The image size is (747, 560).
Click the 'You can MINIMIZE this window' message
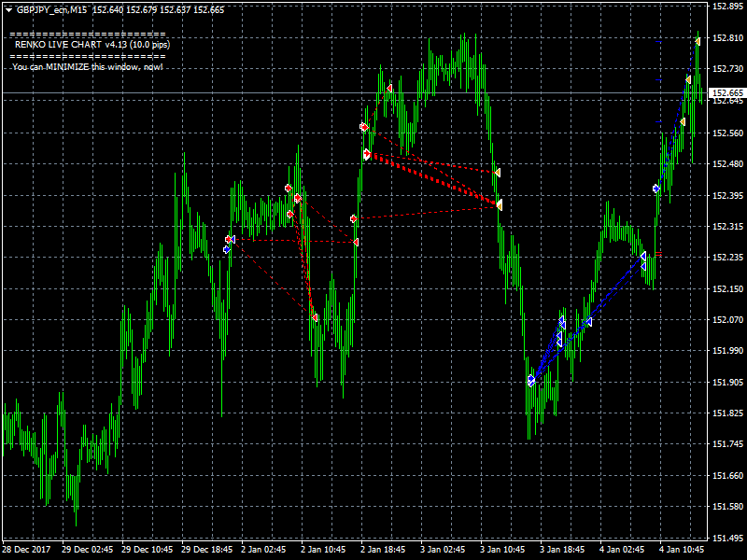click(88, 67)
